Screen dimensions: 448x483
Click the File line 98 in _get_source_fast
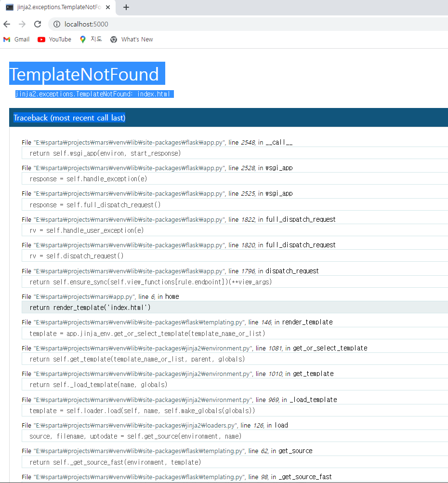click(x=177, y=477)
